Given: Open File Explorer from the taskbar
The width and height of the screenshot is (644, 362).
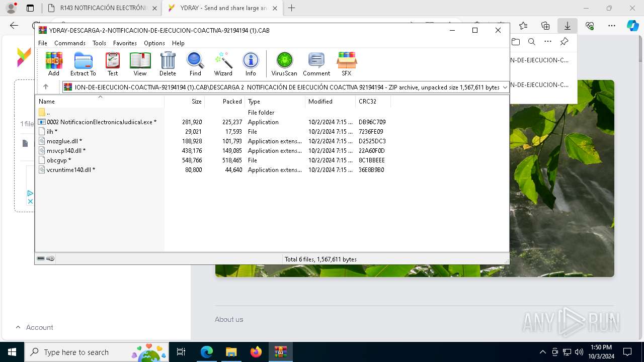Looking at the screenshot, I should [x=231, y=352].
